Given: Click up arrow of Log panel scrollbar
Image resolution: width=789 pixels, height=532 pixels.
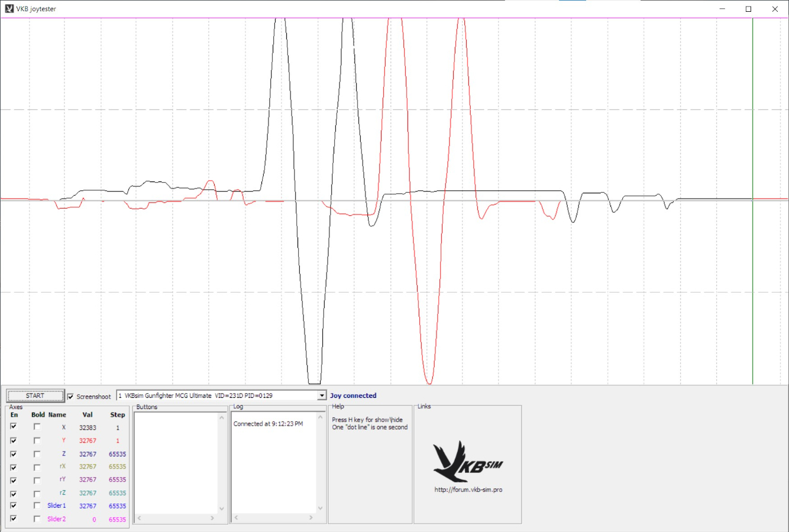Looking at the screenshot, I should (321, 417).
